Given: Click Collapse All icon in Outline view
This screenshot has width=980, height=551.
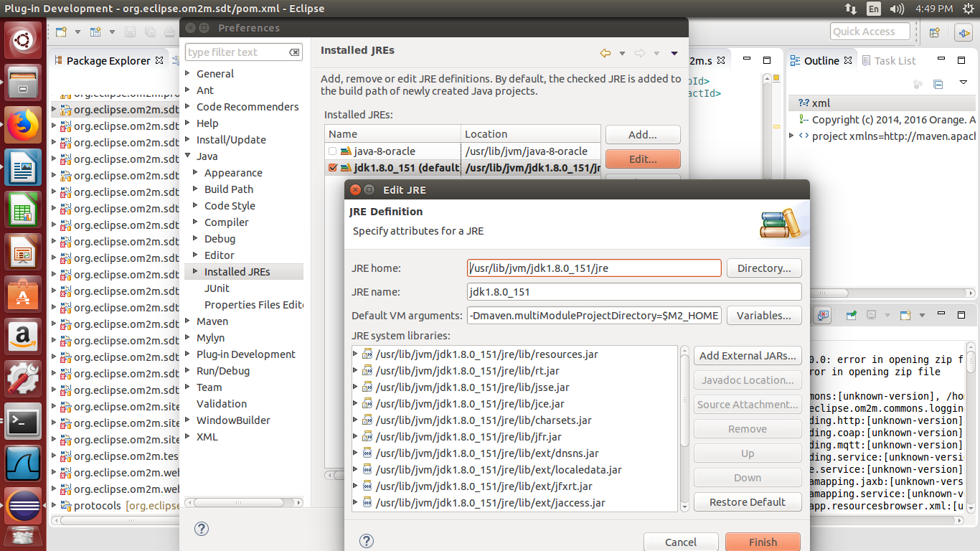Looking at the screenshot, I should click(938, 85).
